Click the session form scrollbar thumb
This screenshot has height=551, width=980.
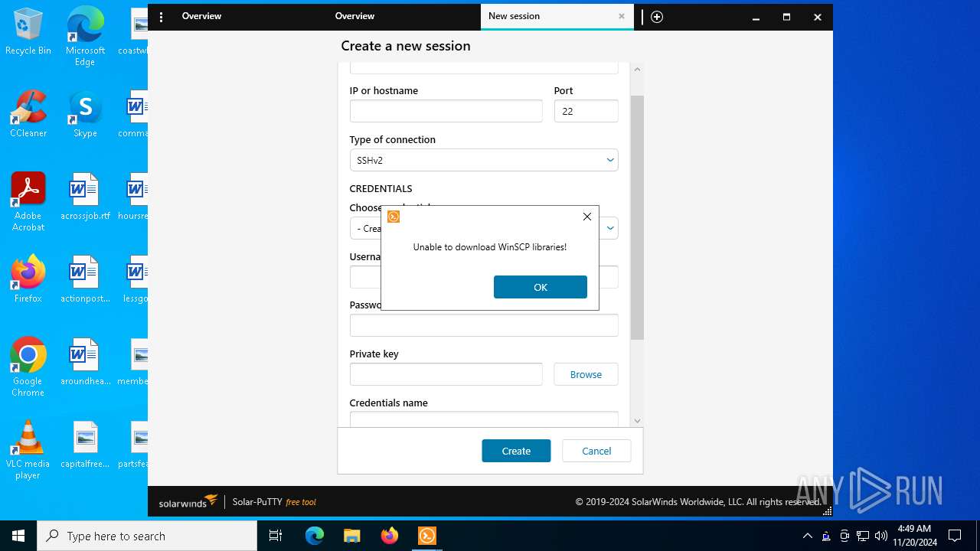pos(637,217)
